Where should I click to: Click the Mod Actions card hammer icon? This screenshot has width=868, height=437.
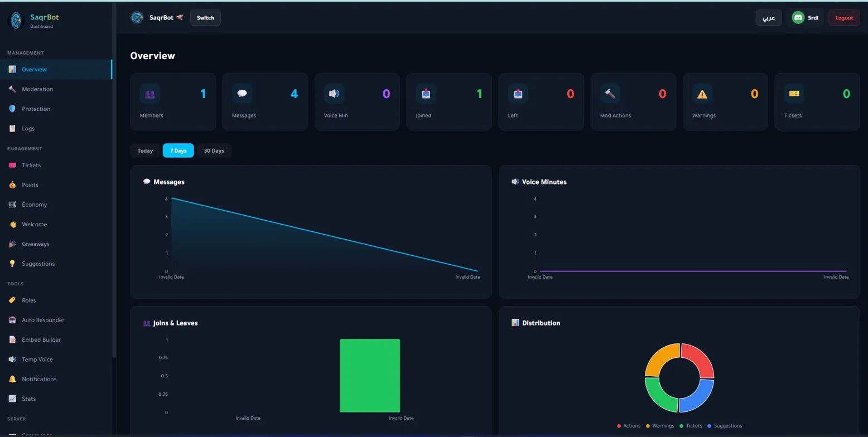point(610,94)
